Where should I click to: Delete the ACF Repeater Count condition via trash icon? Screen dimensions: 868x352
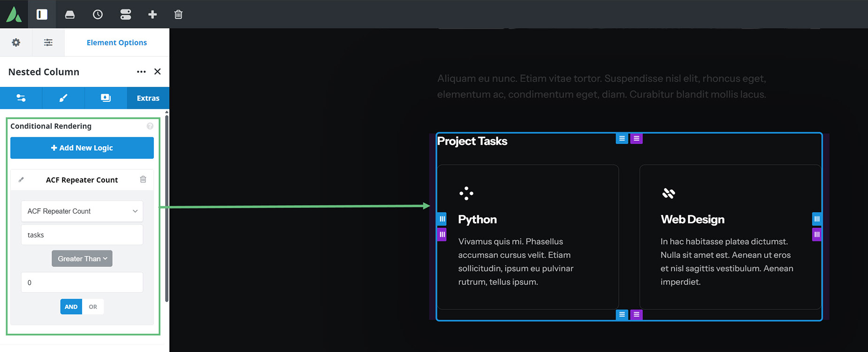click(143, 179)
